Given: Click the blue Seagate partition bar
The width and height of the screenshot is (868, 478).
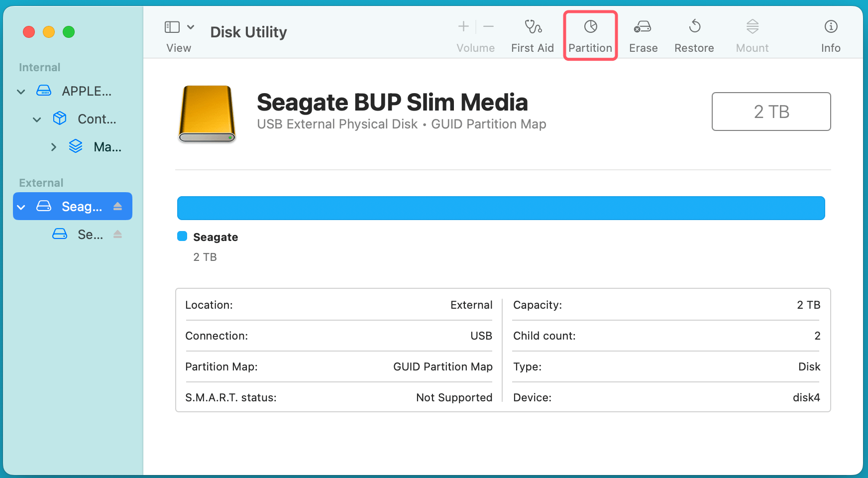Looking at the screenshot, I should 501,208.
